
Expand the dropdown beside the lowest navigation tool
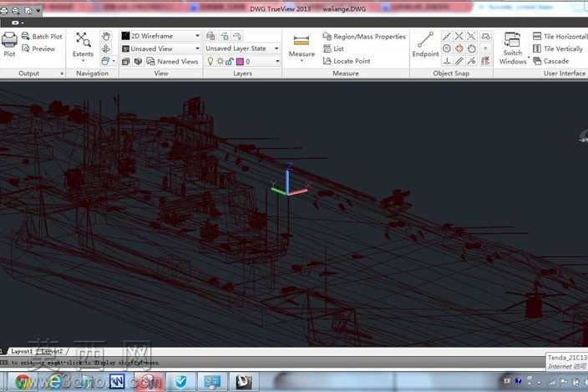114,61
